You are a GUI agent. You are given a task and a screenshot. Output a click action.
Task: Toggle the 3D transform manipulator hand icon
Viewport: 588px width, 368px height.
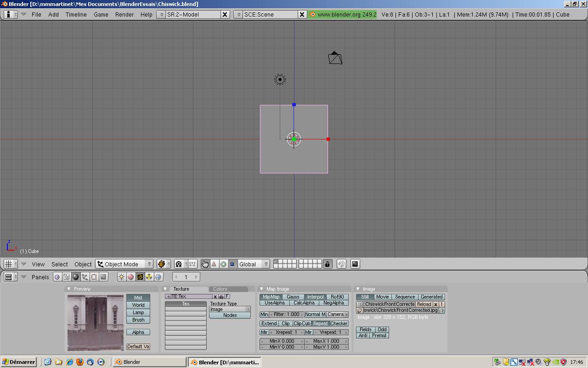point(205,264)
